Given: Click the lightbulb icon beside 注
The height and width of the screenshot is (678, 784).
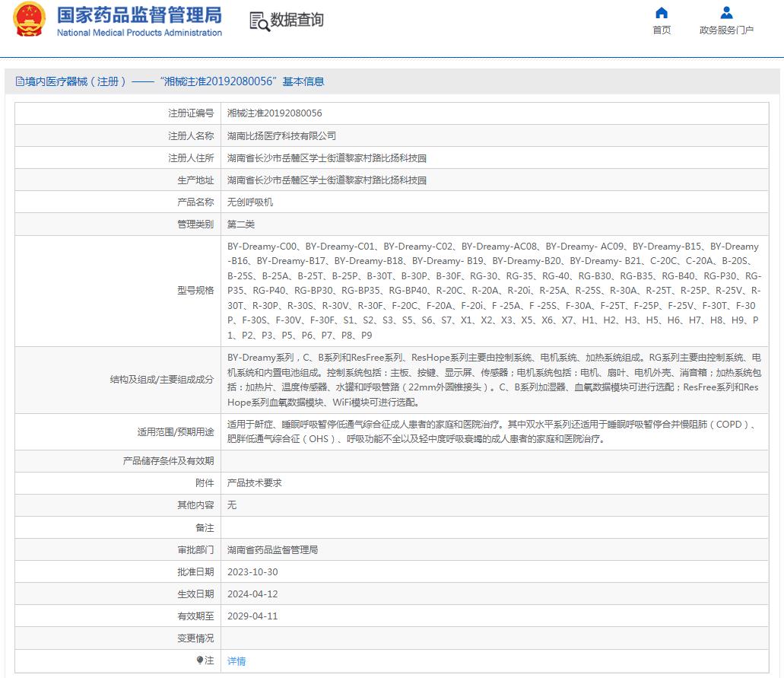Looking at the screenshot, I should (200, 660).
